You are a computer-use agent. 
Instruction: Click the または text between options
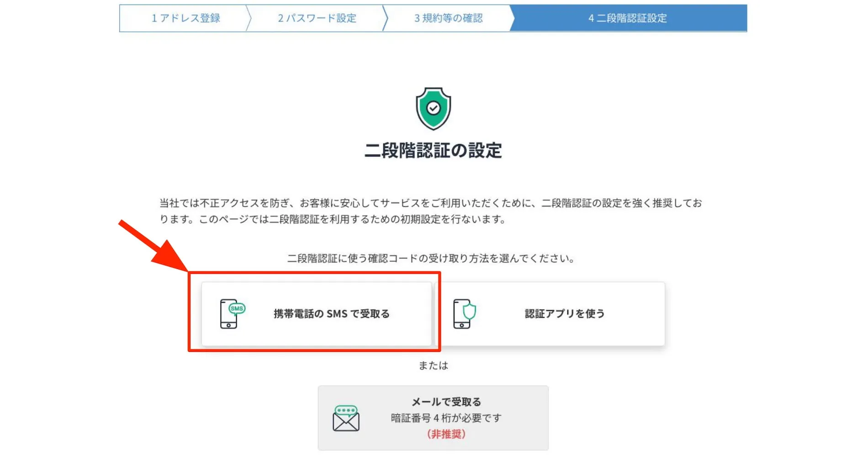tap(433, 365)
